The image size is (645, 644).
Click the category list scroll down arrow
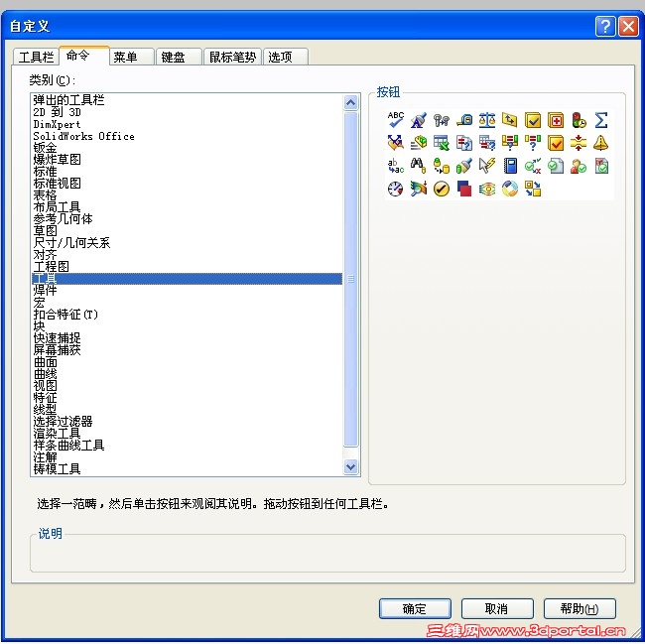[x=350, y=466]
